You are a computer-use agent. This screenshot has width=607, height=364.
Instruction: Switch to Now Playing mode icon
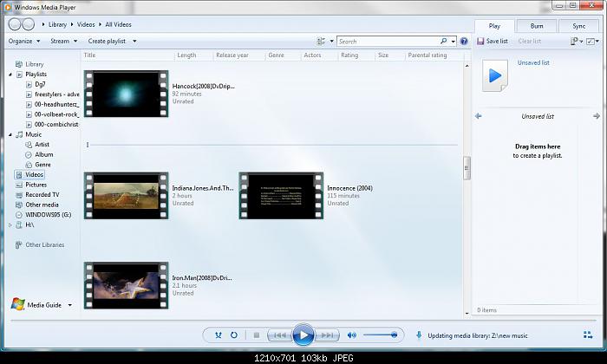pyautogui.click(x=588, y=335)
